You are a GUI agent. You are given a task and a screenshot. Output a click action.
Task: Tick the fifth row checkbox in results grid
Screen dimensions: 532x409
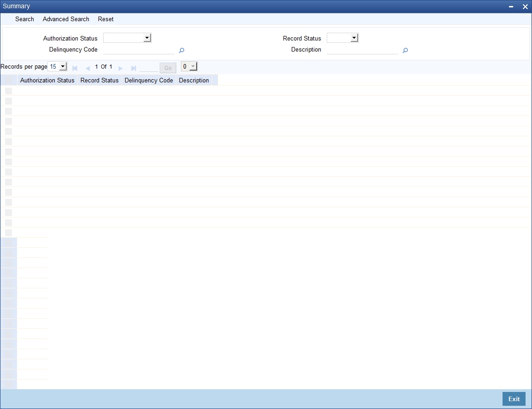click(x=8, y=131)
